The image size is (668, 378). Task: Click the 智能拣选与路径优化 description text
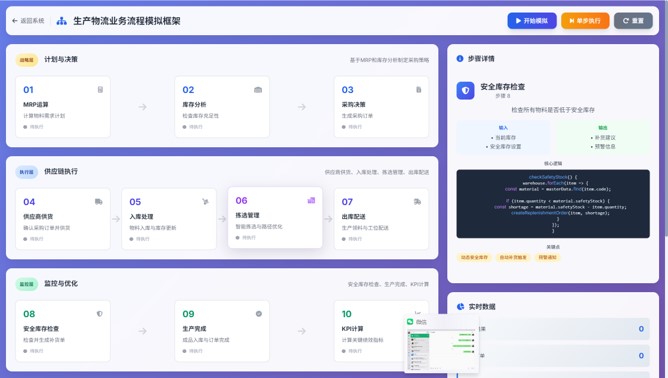[259, 226]
